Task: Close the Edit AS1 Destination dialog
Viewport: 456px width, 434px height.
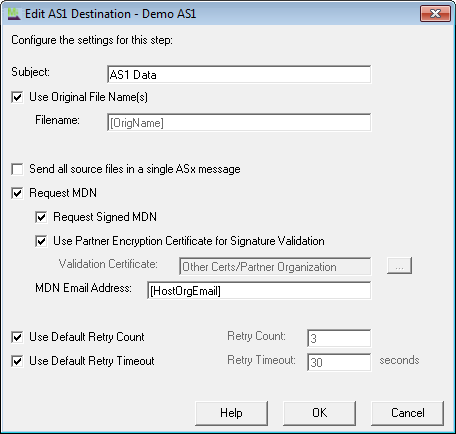Action: click(x=435, y=14)
